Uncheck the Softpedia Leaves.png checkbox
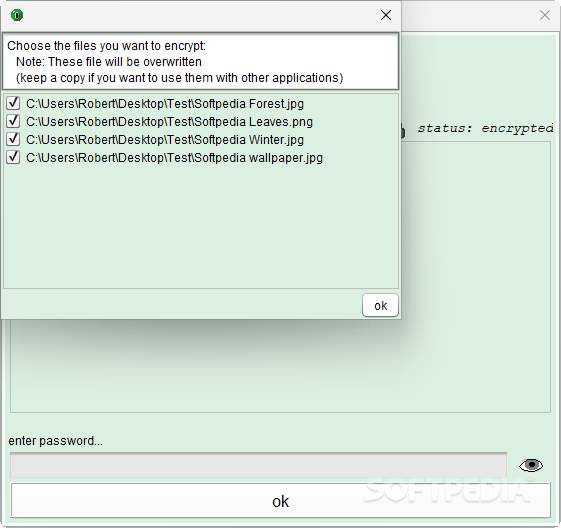 point(13,121)
